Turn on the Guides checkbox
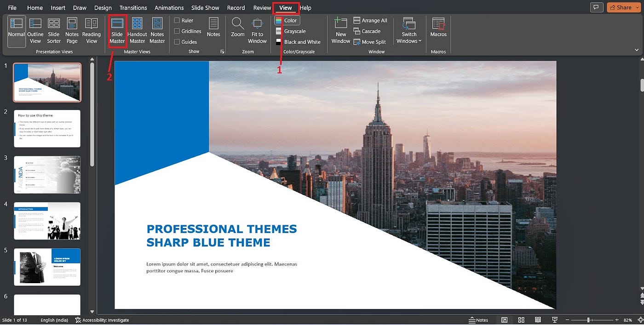The width and height of the screenshot is (644, 325). 177,42
